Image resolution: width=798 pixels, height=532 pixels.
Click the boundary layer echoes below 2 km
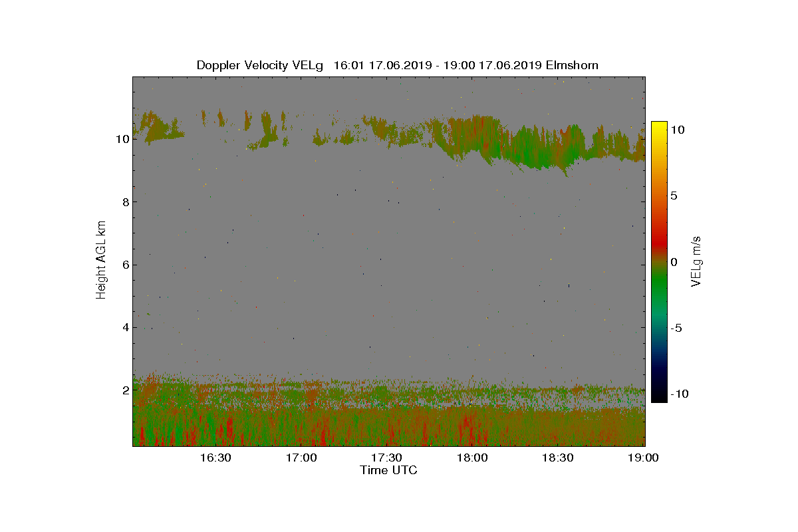click(x=389, y=419)
